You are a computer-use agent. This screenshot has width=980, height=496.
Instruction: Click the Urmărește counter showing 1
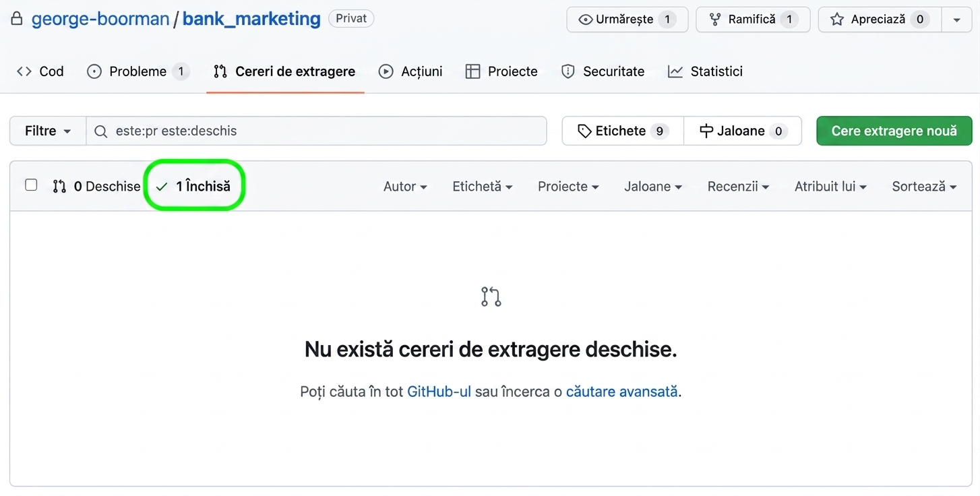click(667, 20)
